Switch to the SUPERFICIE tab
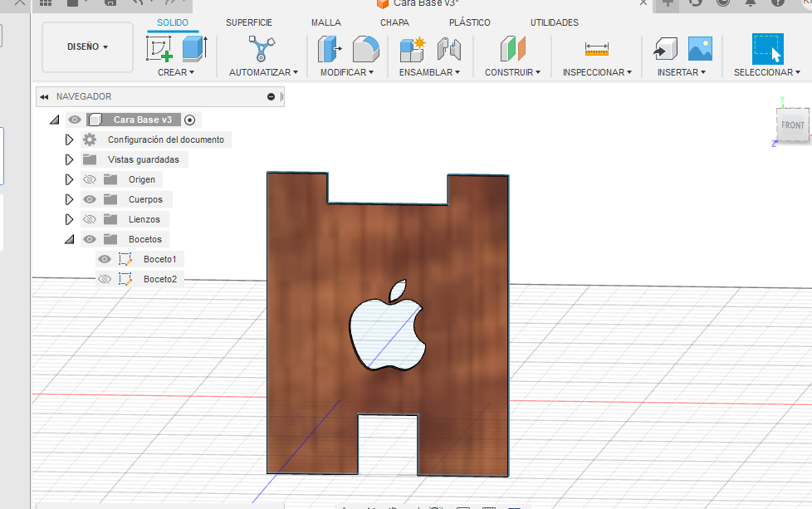 coord(249,22)
